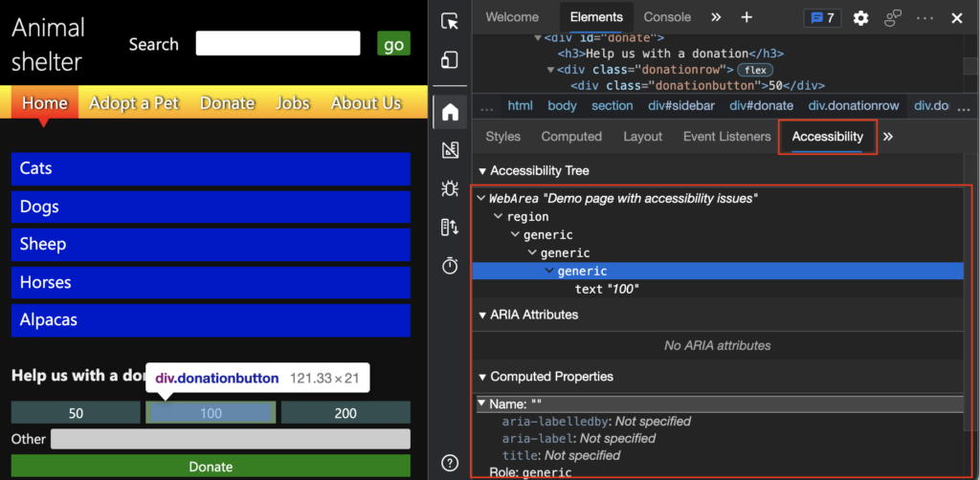
Task: Collapse the Computed Properties section
Action: click(482, 377)
